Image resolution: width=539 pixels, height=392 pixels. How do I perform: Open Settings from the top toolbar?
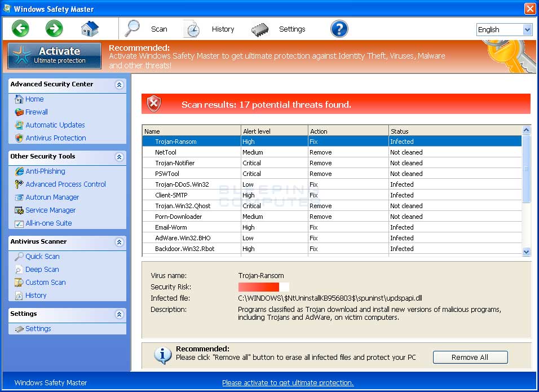[x=292, y=29]
